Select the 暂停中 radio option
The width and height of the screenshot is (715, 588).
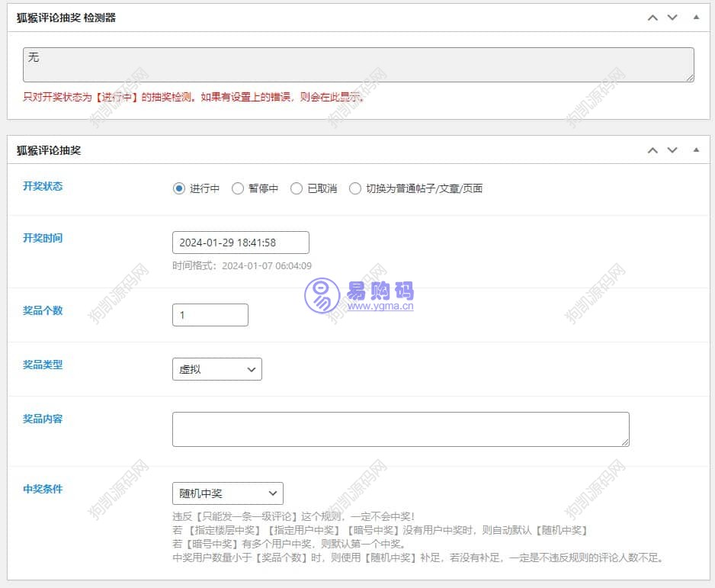(x=238, y=188)
